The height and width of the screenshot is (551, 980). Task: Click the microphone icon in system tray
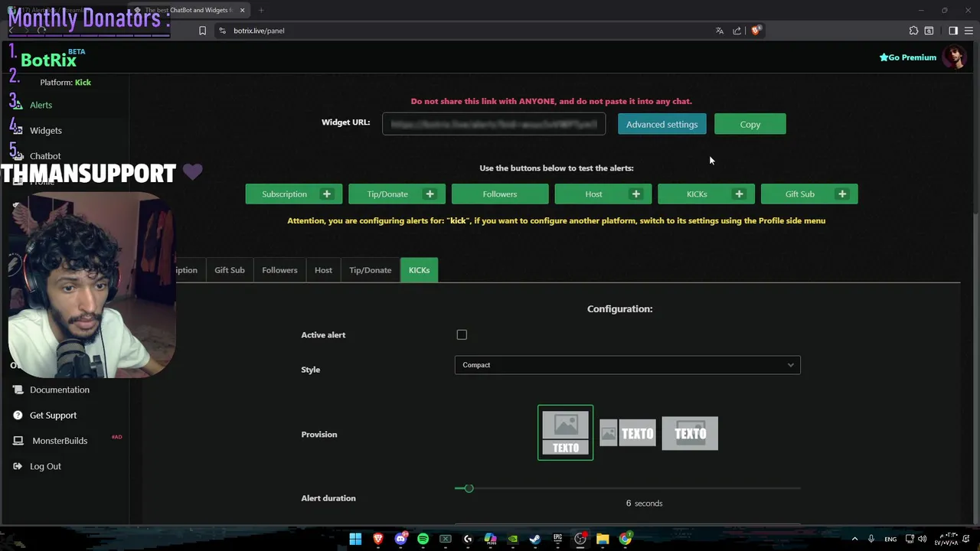pyautogui.click(x=871, y=539)
